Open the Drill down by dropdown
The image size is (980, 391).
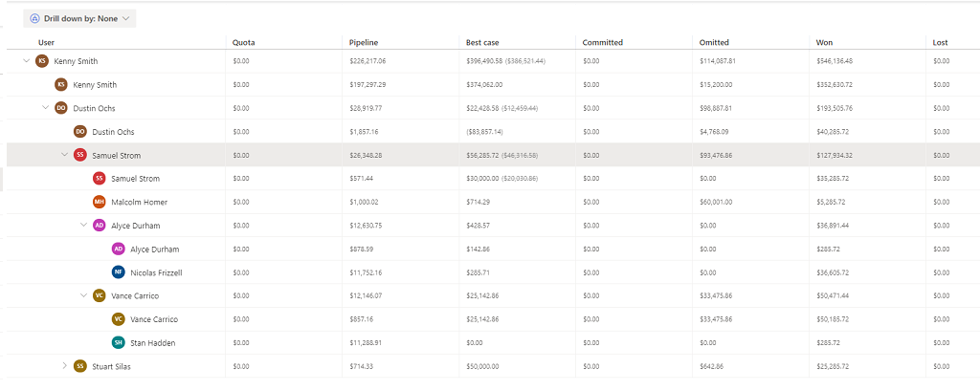[x=81, y=18]
